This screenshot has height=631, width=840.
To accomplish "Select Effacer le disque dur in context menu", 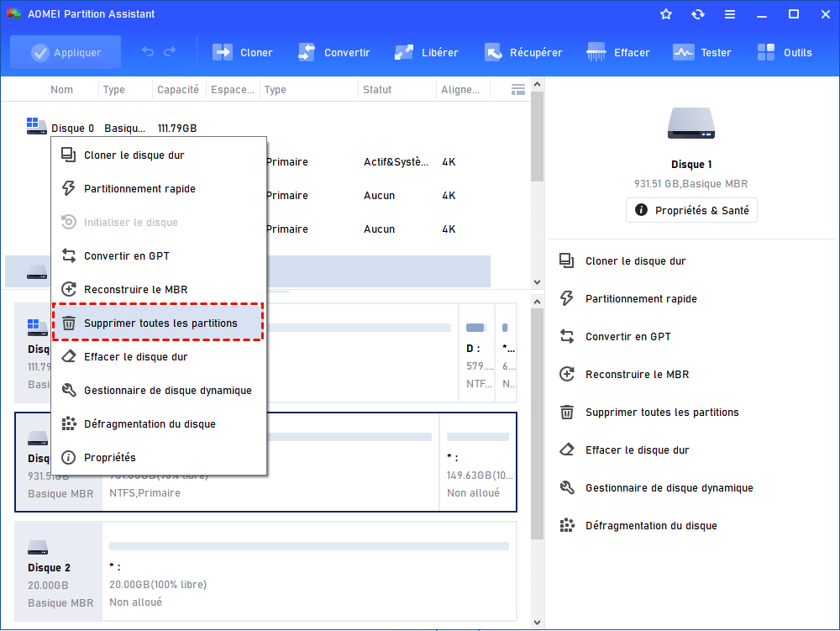I will (159, 357).
